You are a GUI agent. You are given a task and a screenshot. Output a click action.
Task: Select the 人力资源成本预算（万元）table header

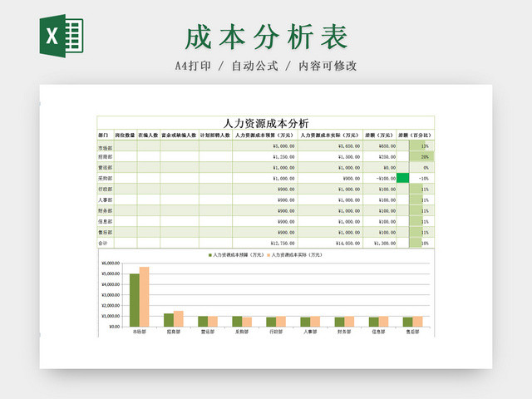pos(265,135)
